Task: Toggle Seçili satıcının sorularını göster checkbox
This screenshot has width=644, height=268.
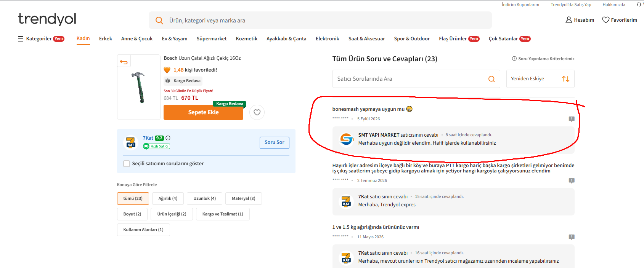Action: (127, 164)
